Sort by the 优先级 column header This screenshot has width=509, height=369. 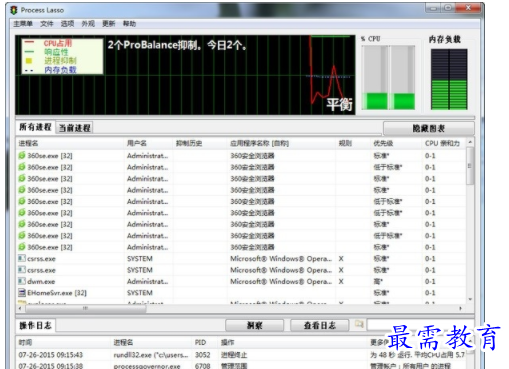click(396, 143)
